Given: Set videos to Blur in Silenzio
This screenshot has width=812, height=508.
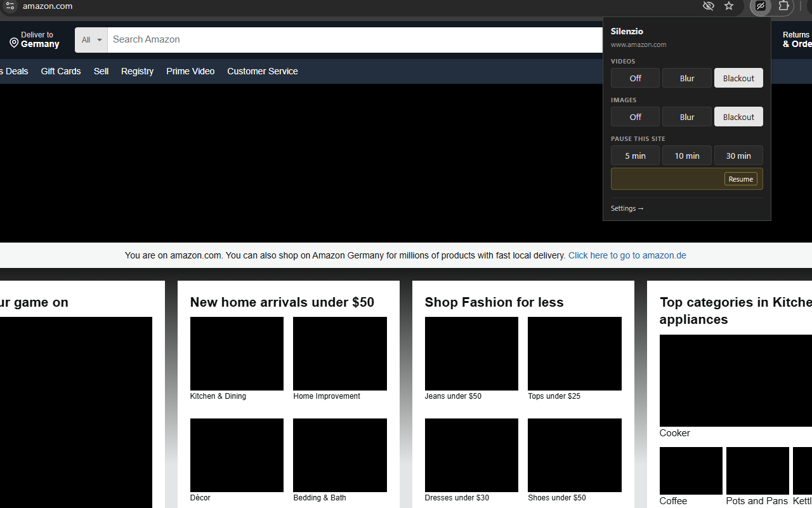Looking at the screenshot, I should coord(687,78).
